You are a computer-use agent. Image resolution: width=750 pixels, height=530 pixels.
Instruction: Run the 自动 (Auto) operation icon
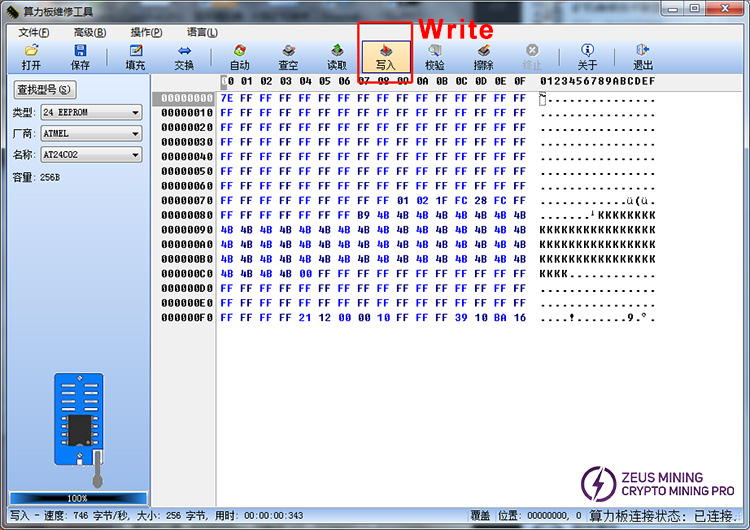coord(240,56)
